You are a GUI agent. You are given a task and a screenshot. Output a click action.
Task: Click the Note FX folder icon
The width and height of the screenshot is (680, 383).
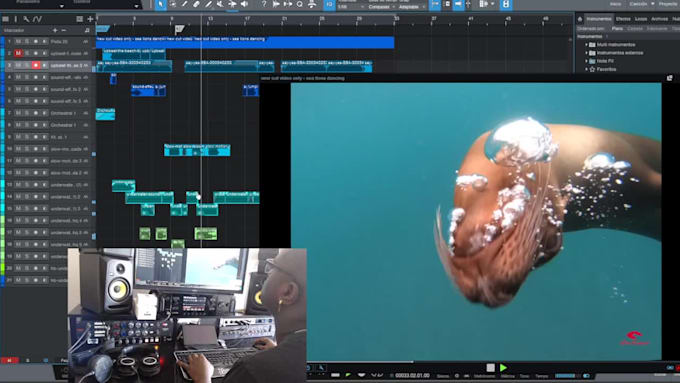tap(592, 61)
